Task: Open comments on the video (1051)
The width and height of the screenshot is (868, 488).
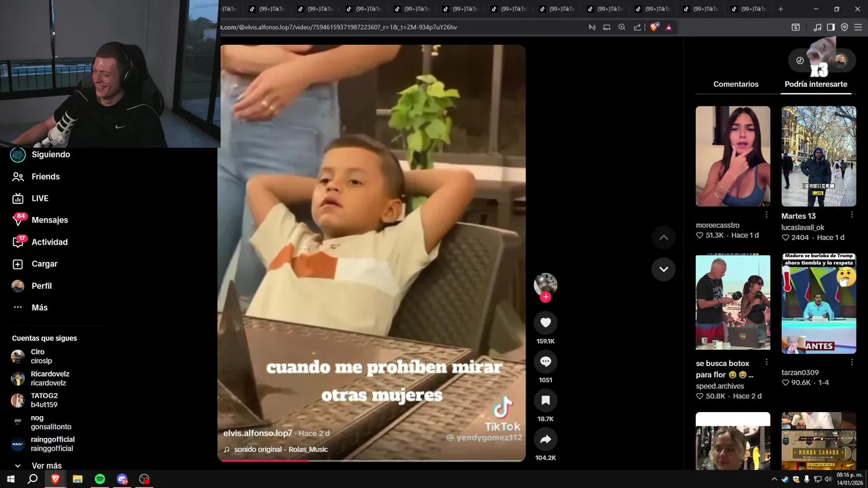Action: coord(545,361)
